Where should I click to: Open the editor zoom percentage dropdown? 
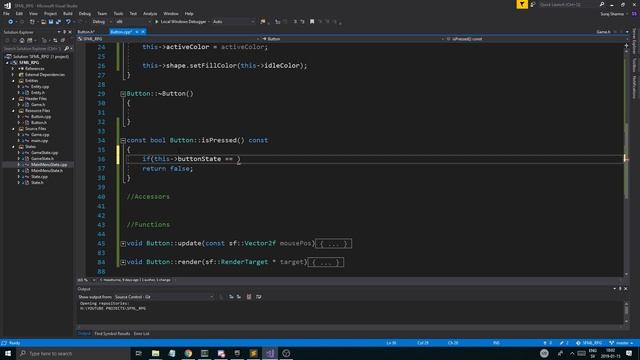87,280
